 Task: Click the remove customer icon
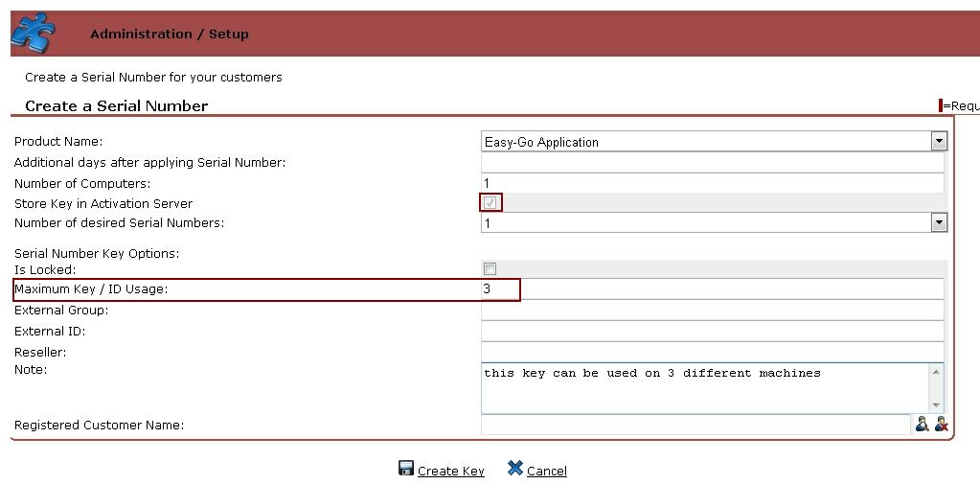[x=941, y=425]
